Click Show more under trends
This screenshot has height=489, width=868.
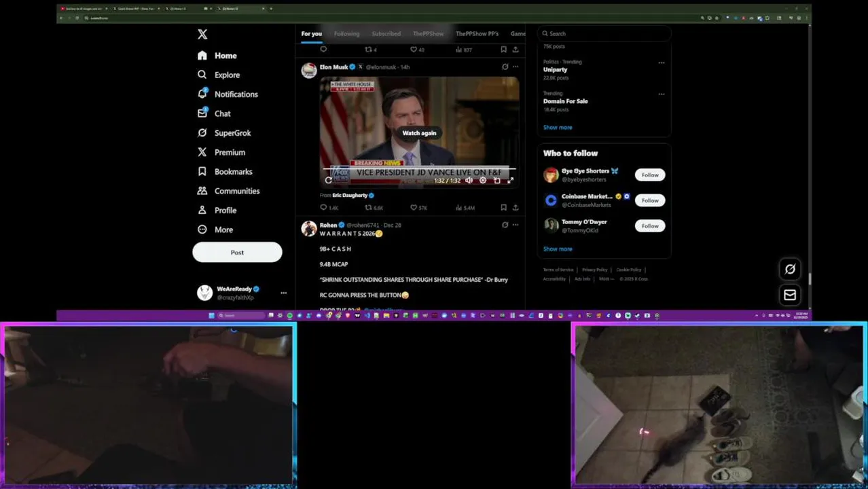point(558,128)
